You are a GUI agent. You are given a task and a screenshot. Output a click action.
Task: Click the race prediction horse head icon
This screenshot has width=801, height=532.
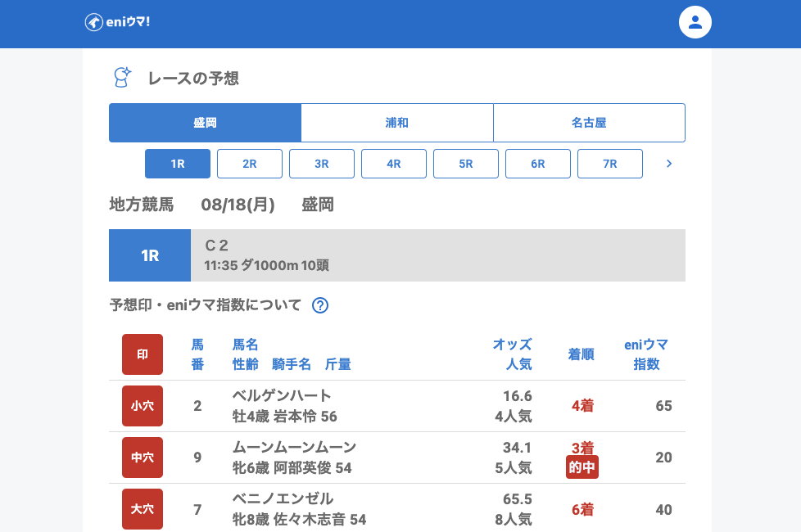click(121, 78)
